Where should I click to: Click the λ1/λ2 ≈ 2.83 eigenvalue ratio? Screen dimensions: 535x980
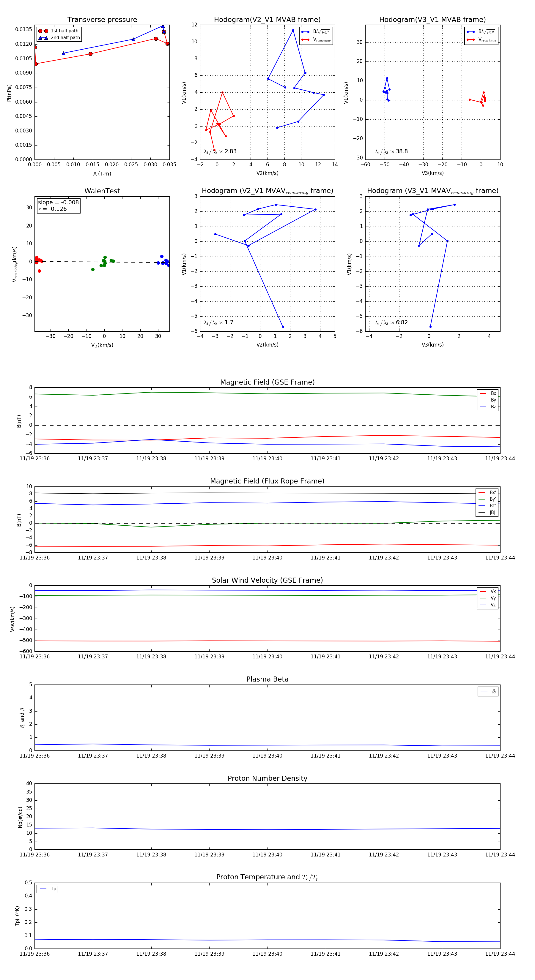coord(220,151)
